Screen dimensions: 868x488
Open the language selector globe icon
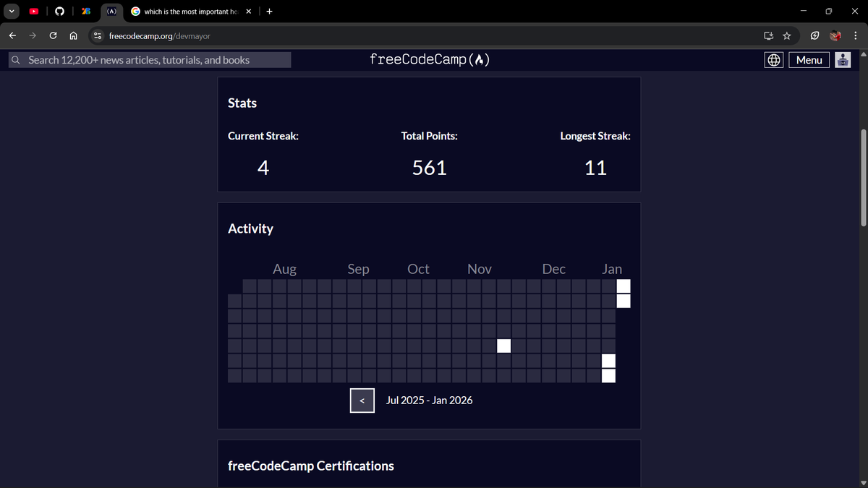(773, 60)
